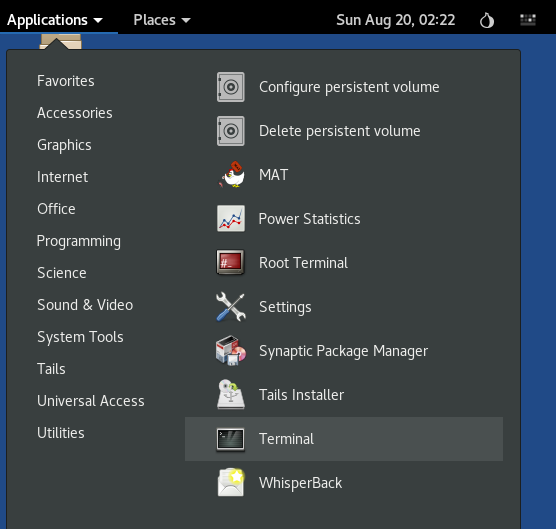Select the Science category
This screenshot has height=529, width=556.
click(62, 273)
